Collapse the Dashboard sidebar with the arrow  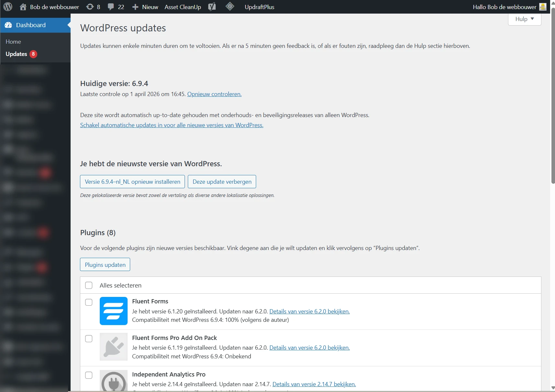68,25
